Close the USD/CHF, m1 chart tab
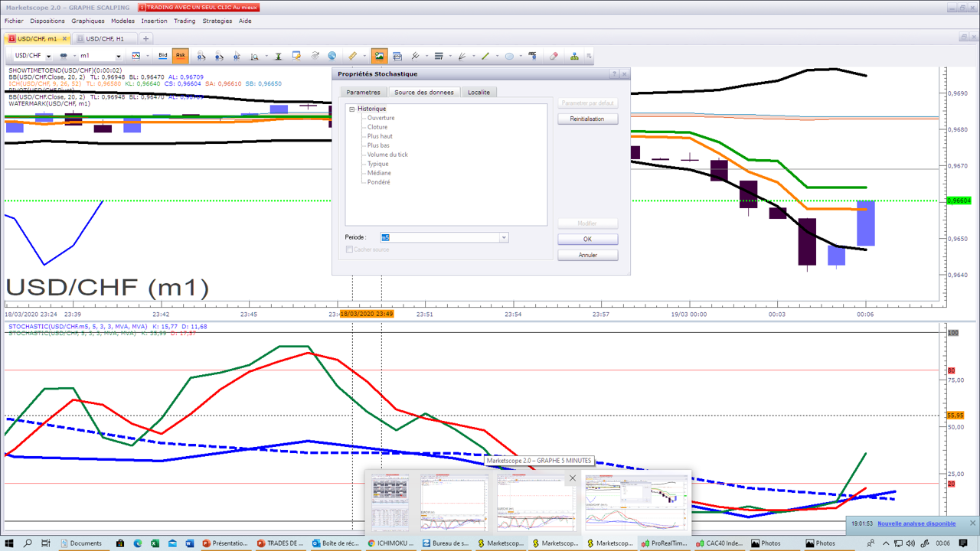The width and height of the screenshot is (980, 551). (65, 38)
